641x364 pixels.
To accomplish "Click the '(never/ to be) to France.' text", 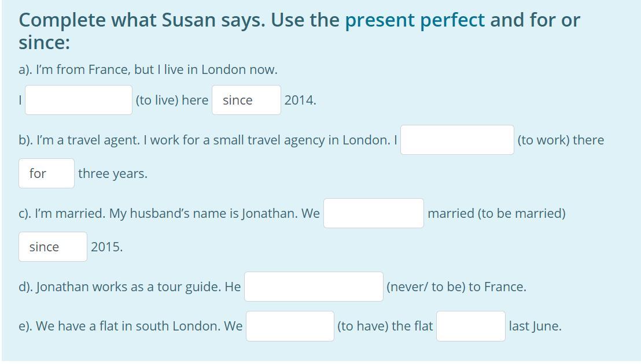I will coord(456,287).
